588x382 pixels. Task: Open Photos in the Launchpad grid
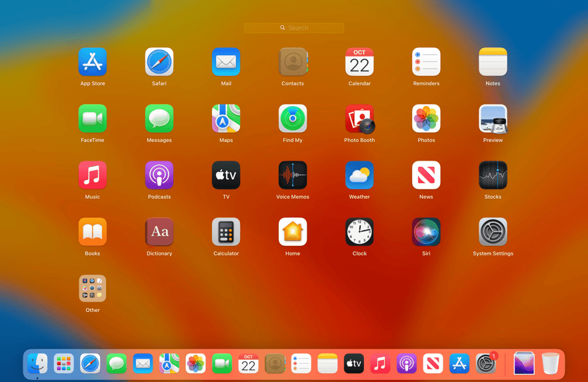tap(427, 119)
